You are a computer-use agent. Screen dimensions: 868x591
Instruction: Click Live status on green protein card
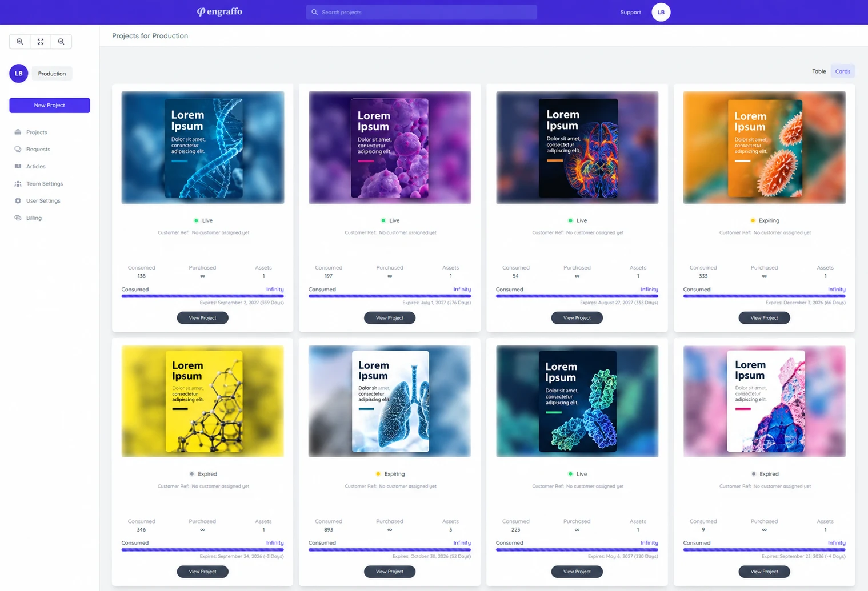(577, 474)
